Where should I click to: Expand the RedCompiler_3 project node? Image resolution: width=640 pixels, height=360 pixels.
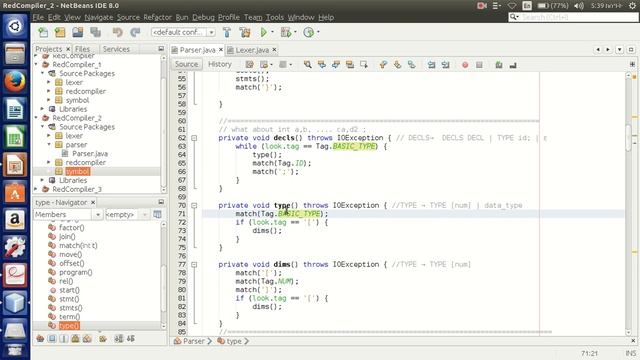(36, 189)
